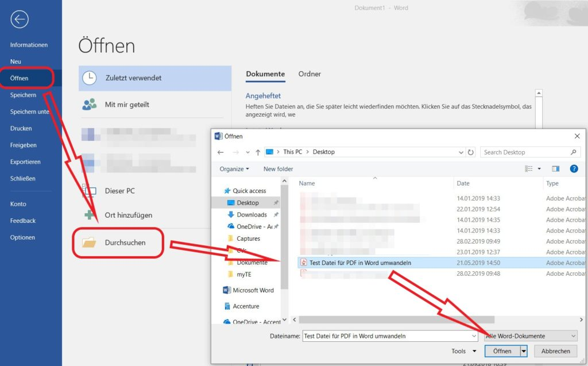Click the Dateiname input field
Image resolution: width=588 pixels, height=366 pixels.
tap(390, 336)
